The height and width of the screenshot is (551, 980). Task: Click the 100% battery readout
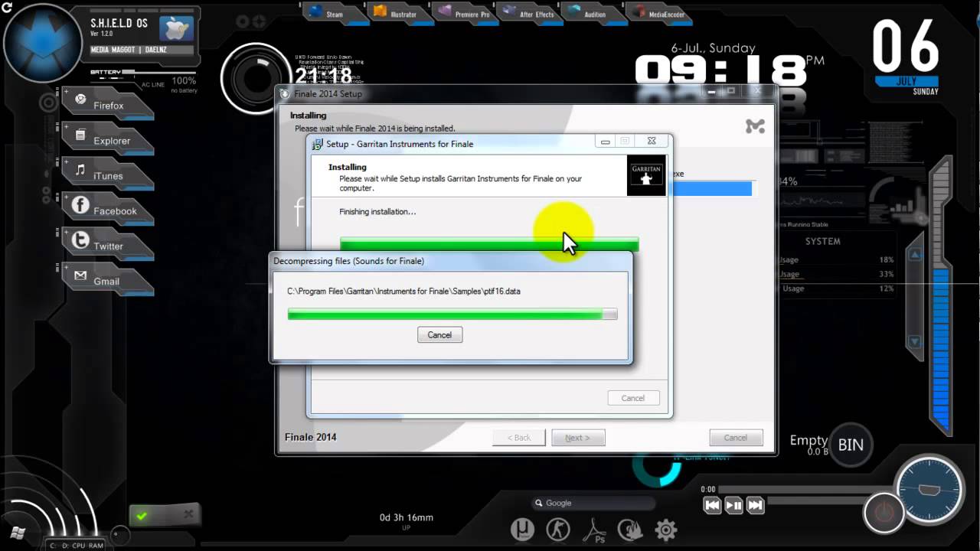point(184,80)
